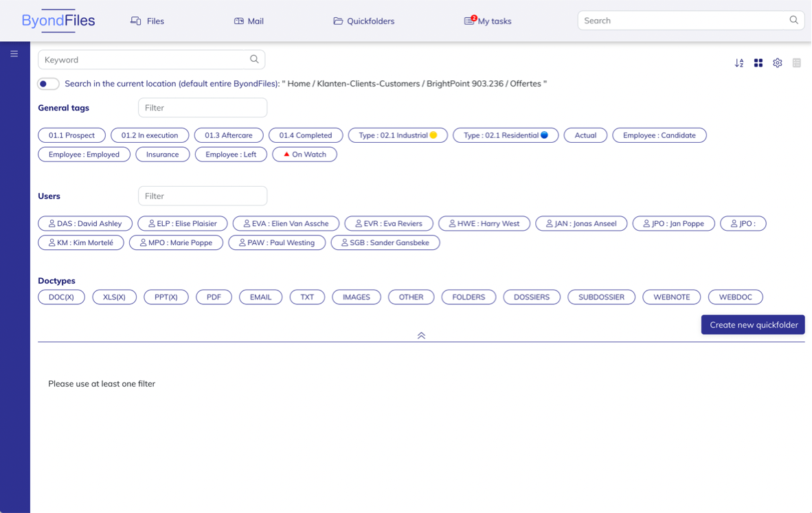Select the Type : 02.1 Industrial tag

point(398,135)
